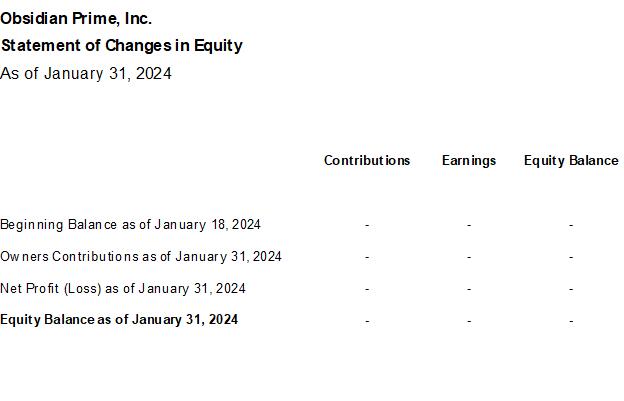
Task: Select final Equity Balance row value under Earnings
Action: (469, 321)
